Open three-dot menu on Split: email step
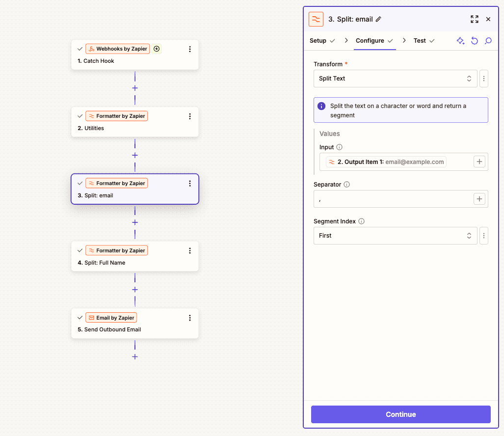The image size is (504, 436). tap(189, 183)
